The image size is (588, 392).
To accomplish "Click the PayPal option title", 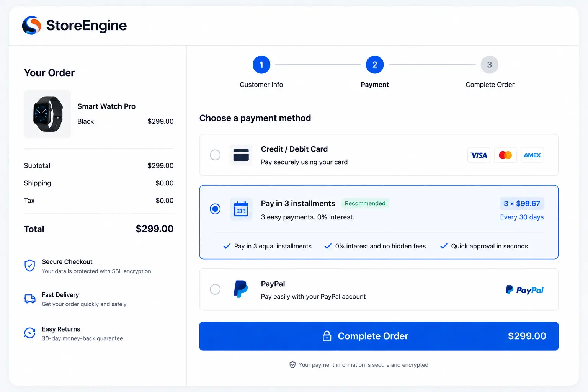I will point(273,284).
